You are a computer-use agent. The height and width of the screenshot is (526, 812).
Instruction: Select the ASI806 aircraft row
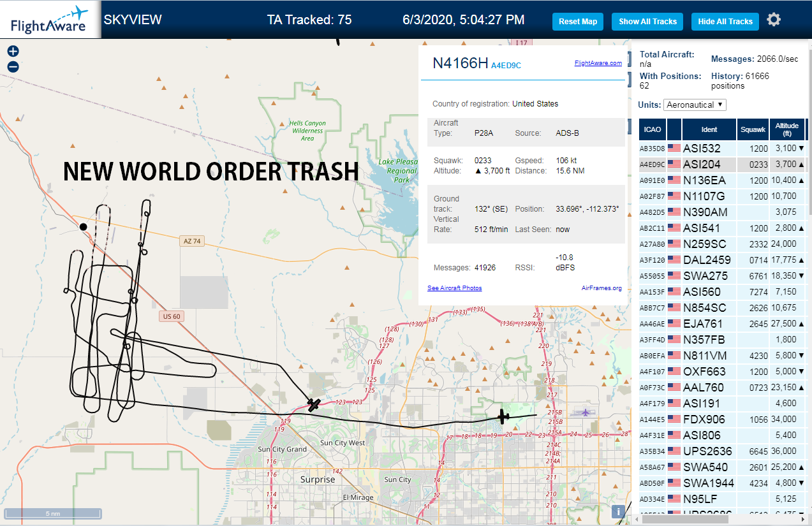pos(723,435)
